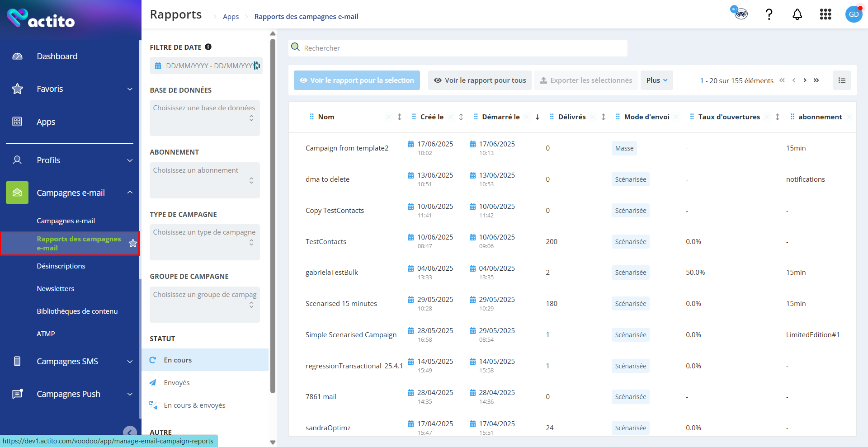Click the calendar icon in date filter
The width and height of the screenshot is (868, 447).
tap(158, 66)
